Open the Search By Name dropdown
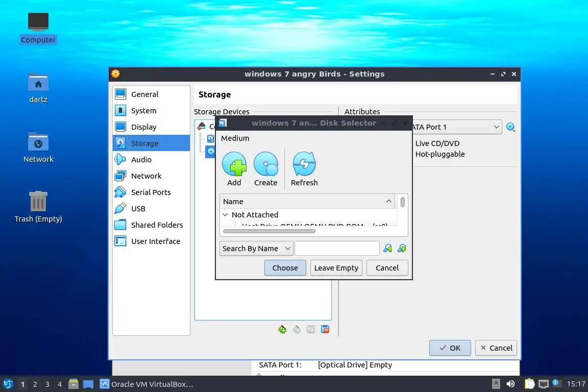588x392 pixels. (256, 249)
